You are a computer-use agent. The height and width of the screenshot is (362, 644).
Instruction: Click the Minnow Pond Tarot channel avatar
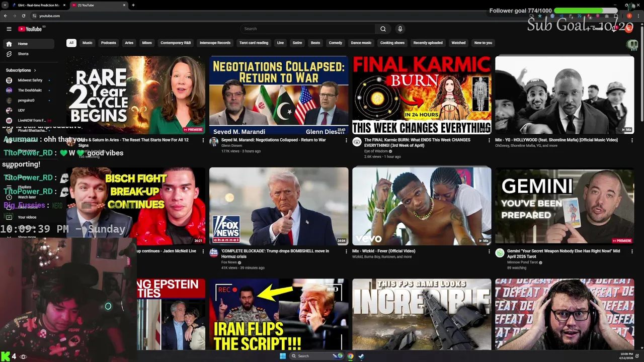pos(500,253)
